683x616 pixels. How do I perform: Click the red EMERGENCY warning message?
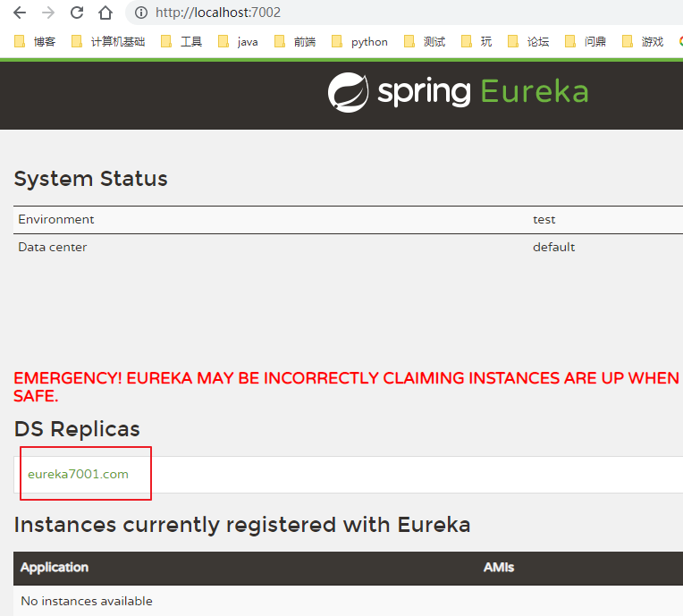pos(346,387)
